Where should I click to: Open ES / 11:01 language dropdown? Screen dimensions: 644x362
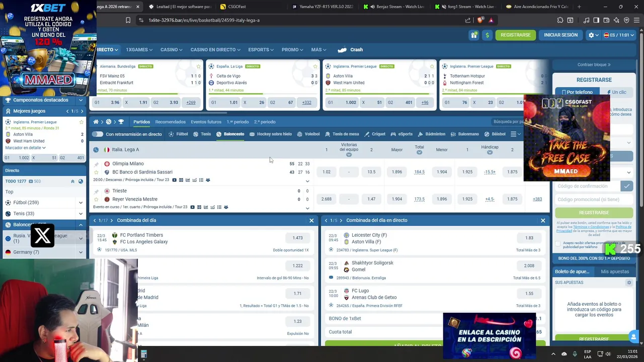point(619,35)
